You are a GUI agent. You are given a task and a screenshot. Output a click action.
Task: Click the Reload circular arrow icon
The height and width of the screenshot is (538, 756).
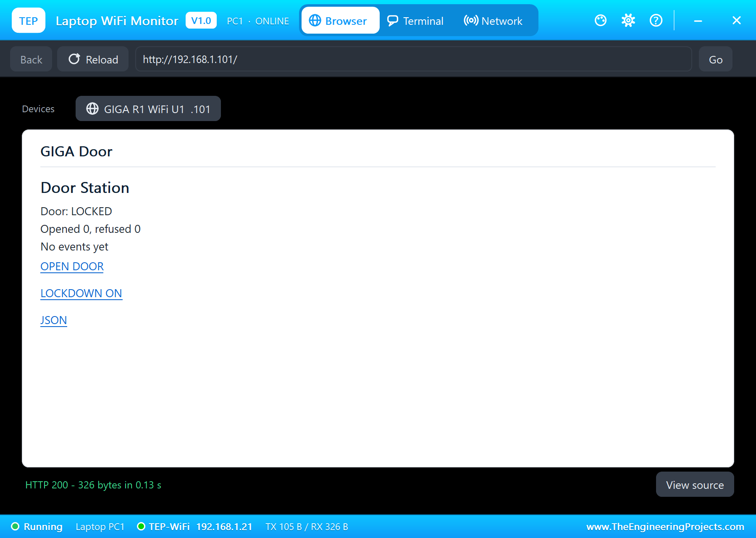pyautogui.click(x=74, y=59)
